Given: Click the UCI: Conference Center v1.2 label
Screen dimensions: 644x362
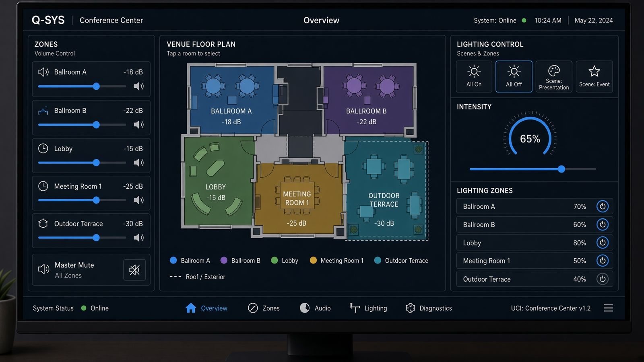Looking at the screenshot, I should (551, 308).
